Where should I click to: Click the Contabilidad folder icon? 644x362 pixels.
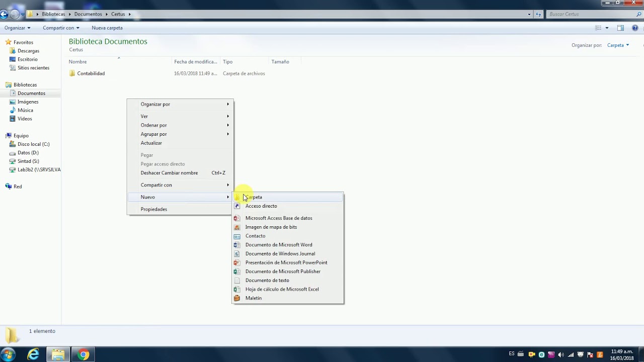point(72,73)
